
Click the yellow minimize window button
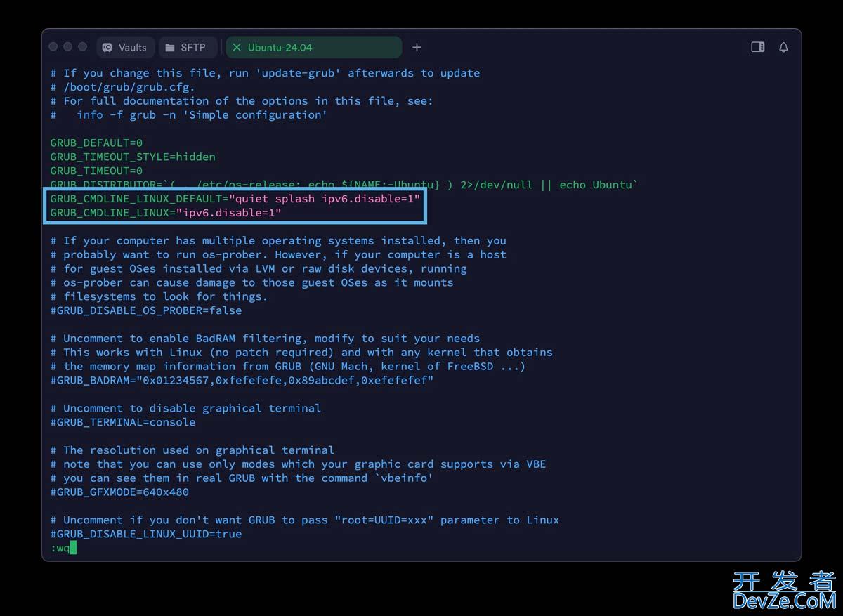click(x=68, y=47)
